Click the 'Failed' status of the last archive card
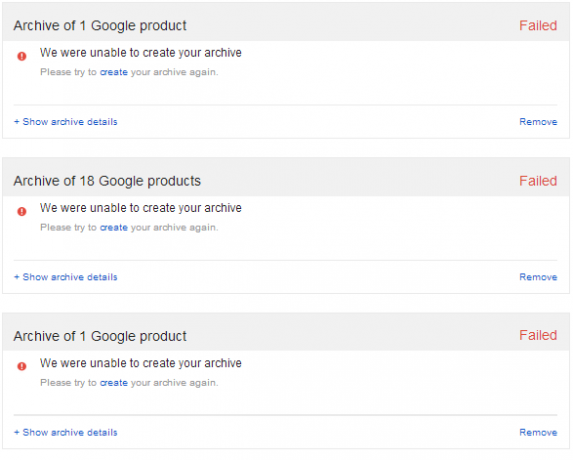The image size is (573, 460). (x=538, y=335)
